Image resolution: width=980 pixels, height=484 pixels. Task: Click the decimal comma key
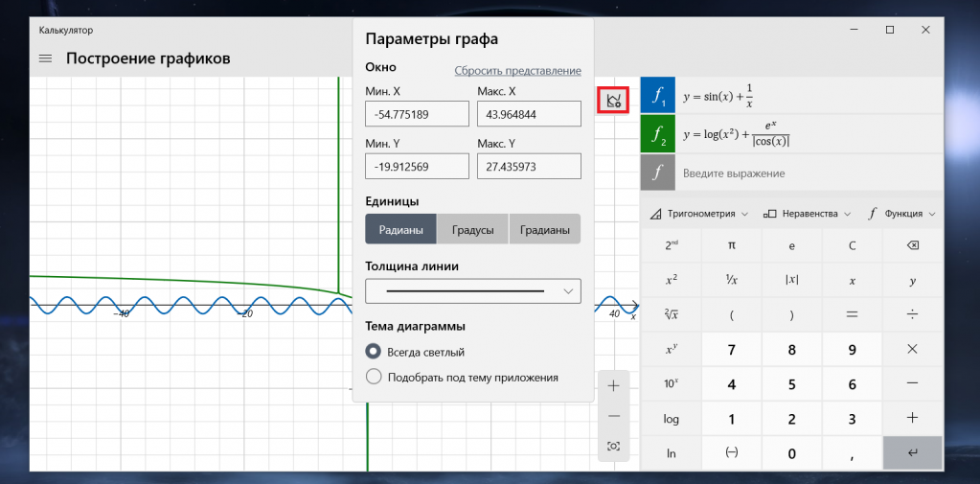852,453
